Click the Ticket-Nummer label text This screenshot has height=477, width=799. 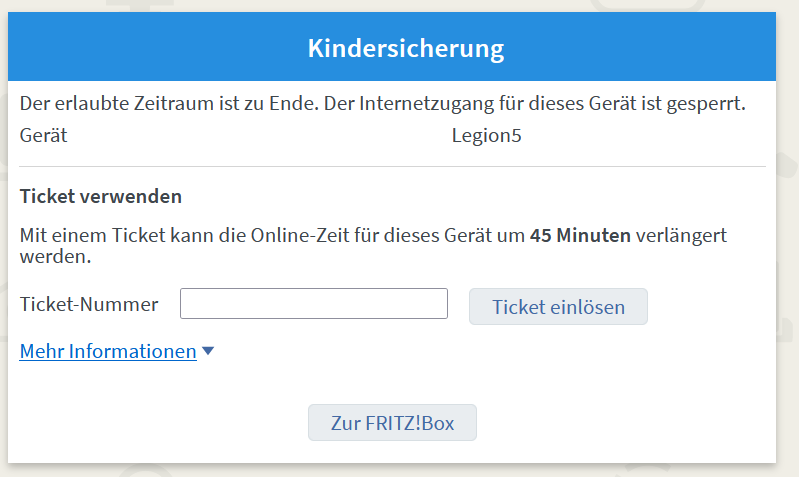coord(89,304)
